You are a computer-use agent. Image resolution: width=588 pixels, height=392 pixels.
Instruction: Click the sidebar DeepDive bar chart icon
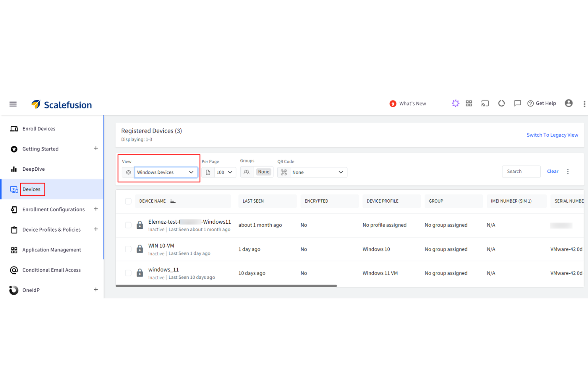tap(14, 169)
